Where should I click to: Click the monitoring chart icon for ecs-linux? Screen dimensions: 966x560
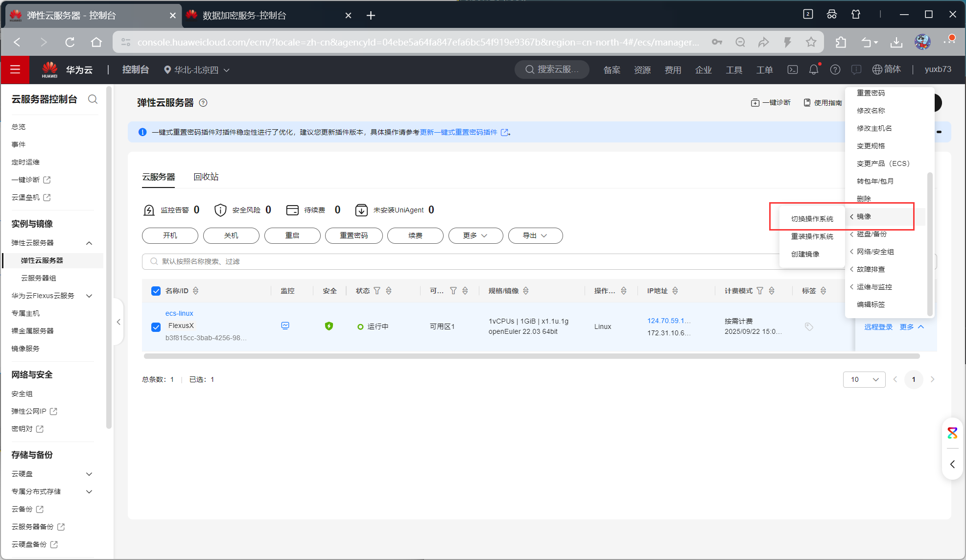285,326
